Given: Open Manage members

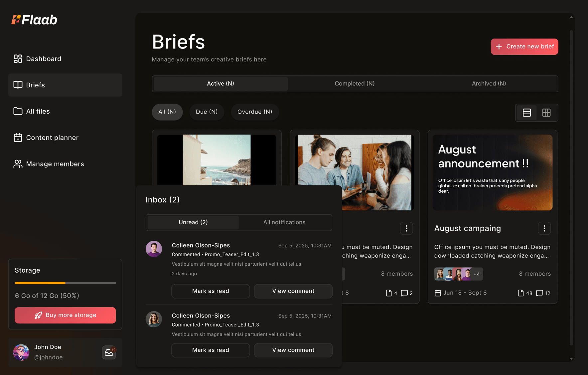Looking at the screenshot, I should click(x=65, y=164).
